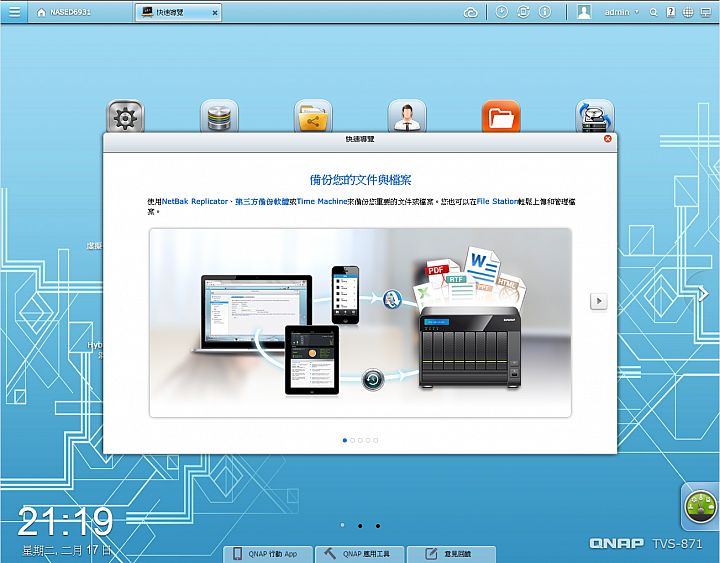Open desktop preferences monitor icon
The width and height of the screenshot is (720, 563).
(706, 12)
